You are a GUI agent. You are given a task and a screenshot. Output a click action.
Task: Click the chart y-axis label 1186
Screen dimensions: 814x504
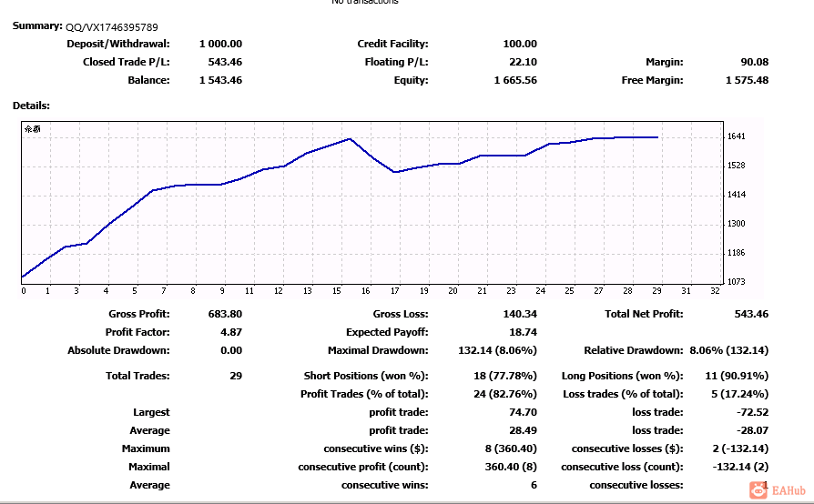pyautogui.click(x=736, y=253)
